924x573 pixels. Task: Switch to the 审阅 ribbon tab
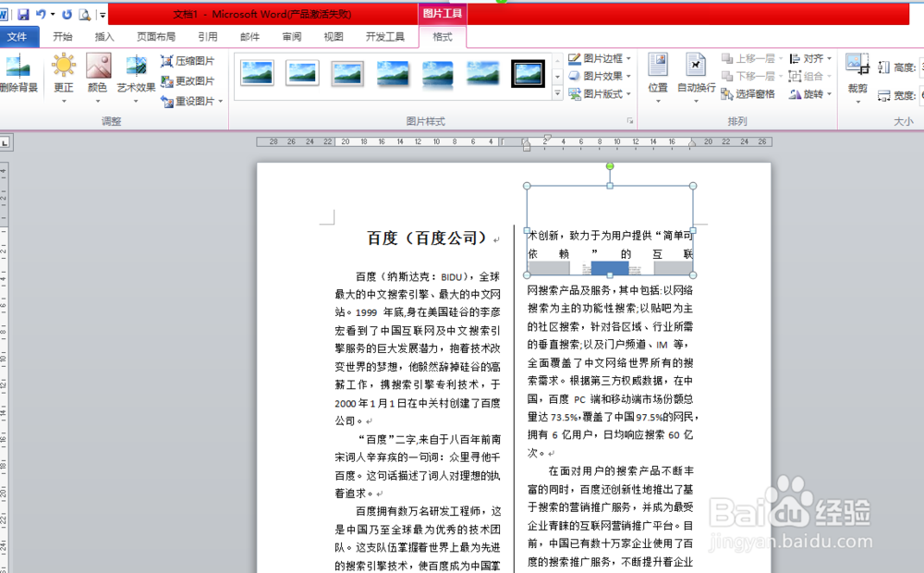(292, 37)
